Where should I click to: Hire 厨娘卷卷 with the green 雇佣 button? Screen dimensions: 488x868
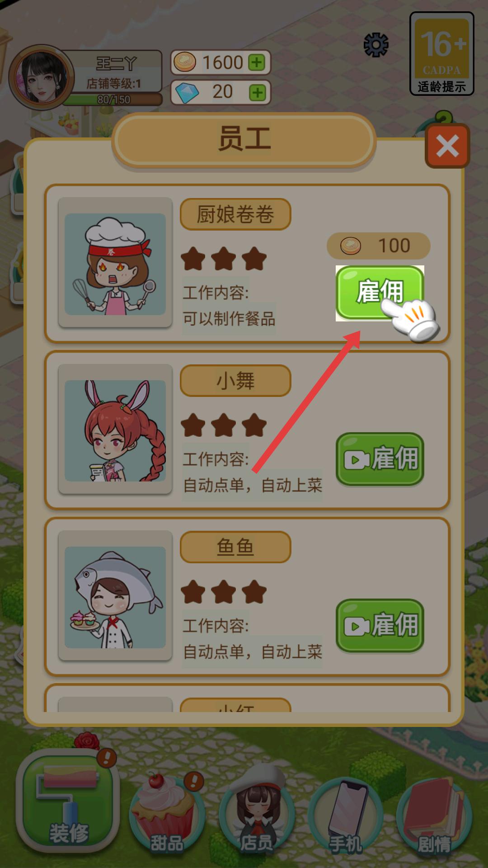point(380,293)
